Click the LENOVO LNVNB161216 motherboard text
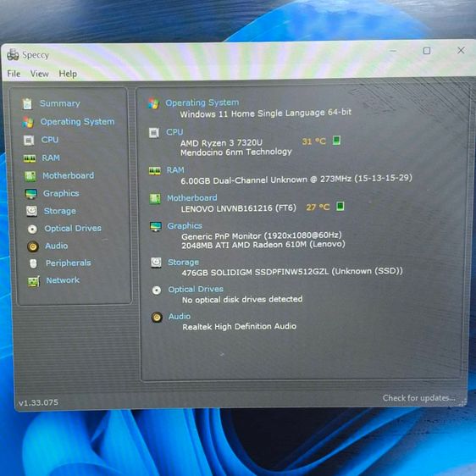Viewport: 476px width, 476px height. pos(238,208)
